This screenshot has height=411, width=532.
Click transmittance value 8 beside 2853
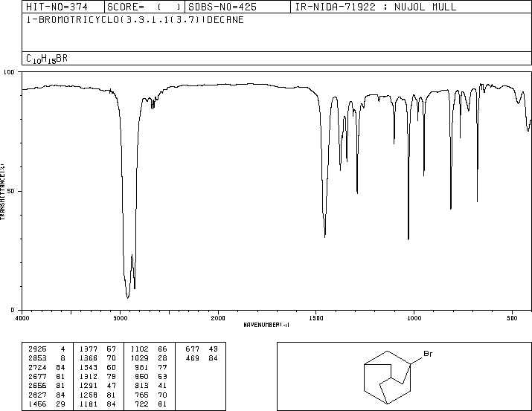click(63, 358)
